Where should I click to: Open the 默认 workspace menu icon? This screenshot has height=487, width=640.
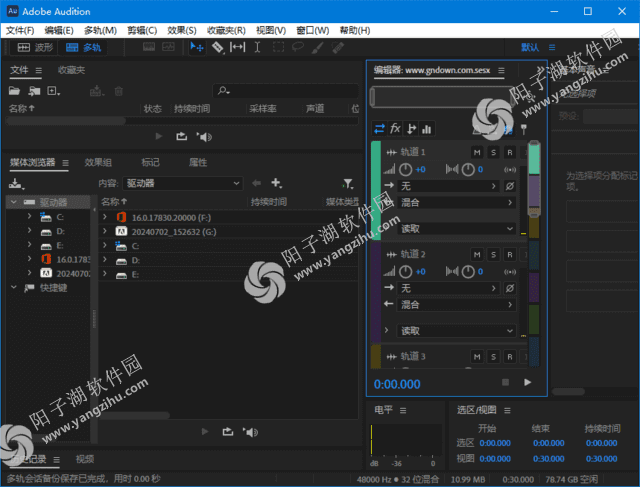point(552,48)
